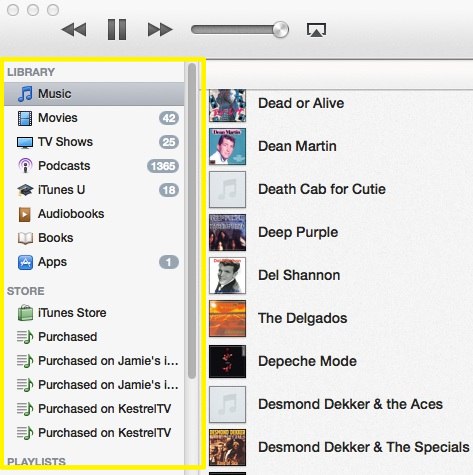The width and height of the screenshot is (473, 475).
Task: Click the volume slider knob
Action: (x=281, y=30)
